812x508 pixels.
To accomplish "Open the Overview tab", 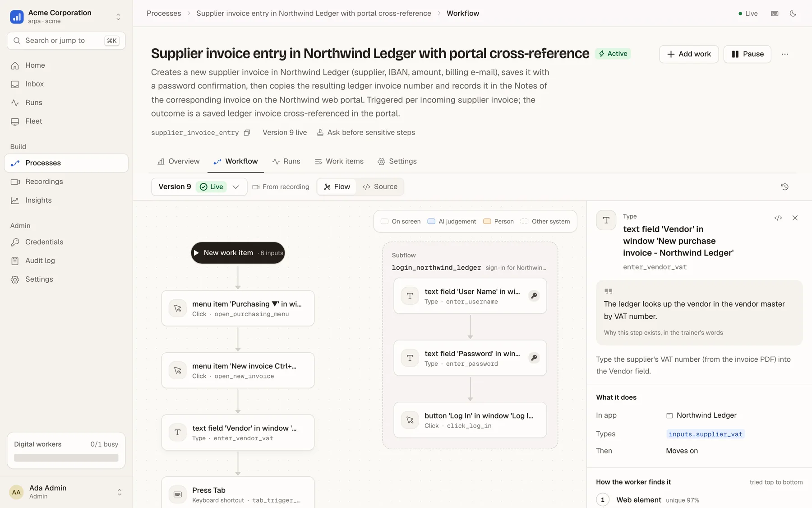I will click(x=179, y=162).
